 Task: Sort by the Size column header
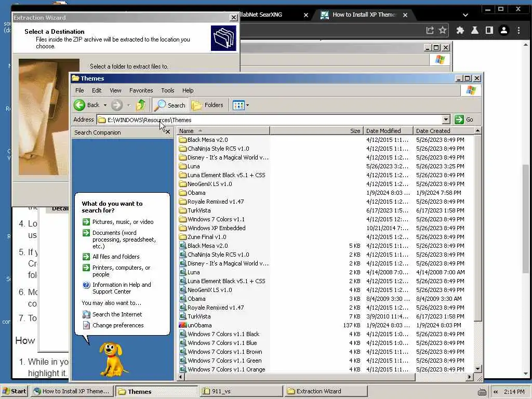coord(316,130)
